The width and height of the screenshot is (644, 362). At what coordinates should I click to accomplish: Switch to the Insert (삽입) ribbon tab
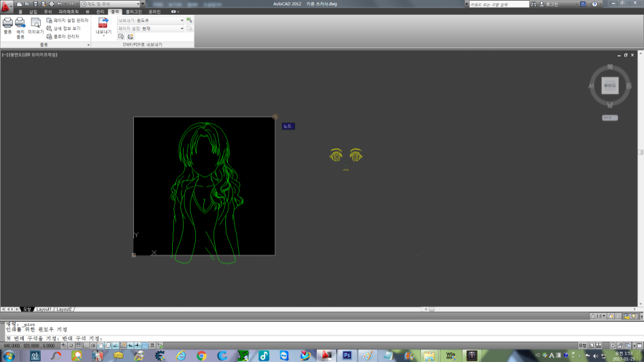pos(33,12)
